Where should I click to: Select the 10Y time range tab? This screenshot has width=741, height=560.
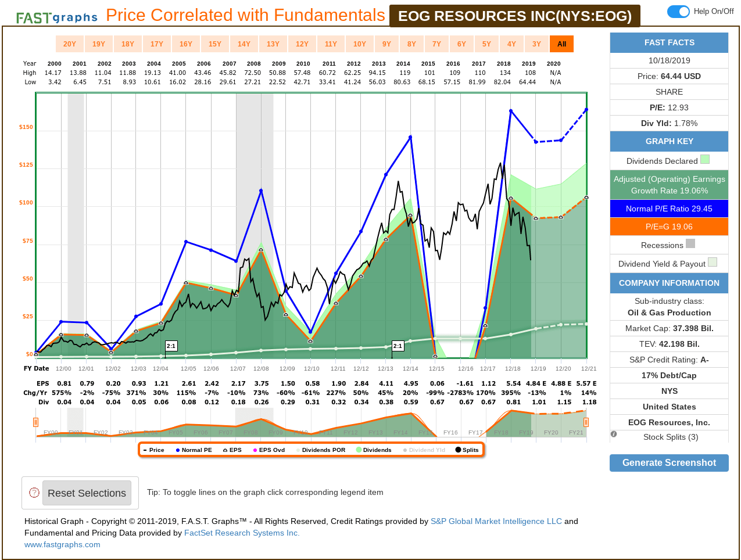click(x=360, y=44)
